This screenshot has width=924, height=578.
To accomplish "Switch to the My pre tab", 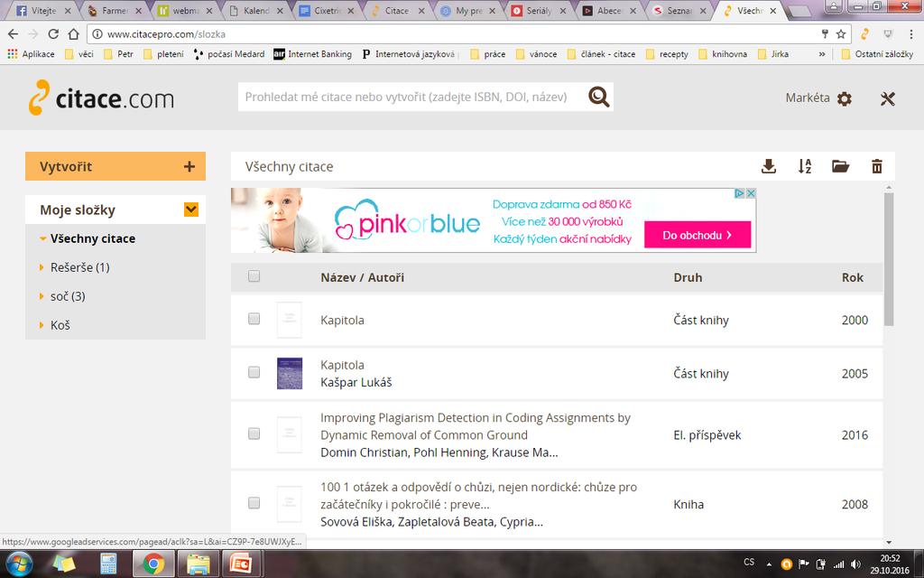I will (x=467, y=10).
